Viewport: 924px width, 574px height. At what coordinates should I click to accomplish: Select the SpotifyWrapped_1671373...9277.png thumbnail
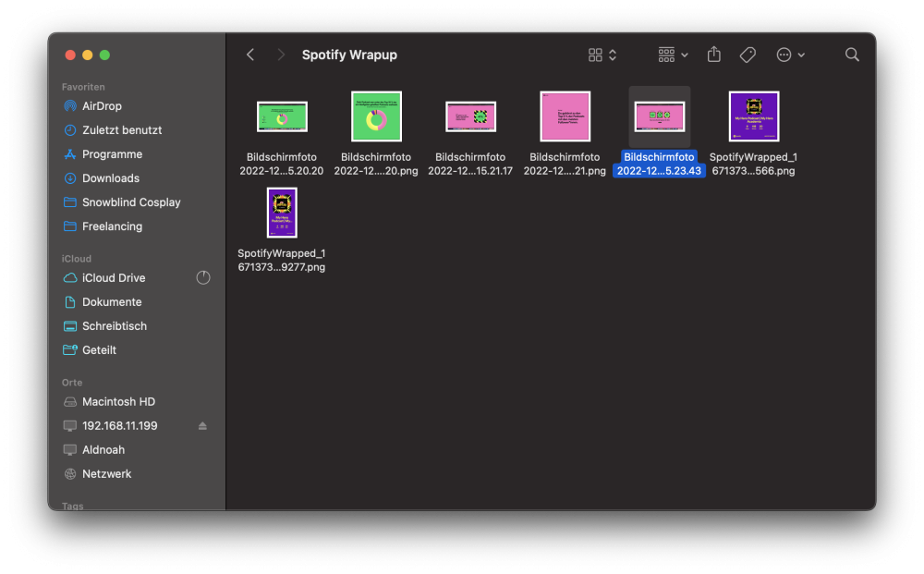click(282, 213)
